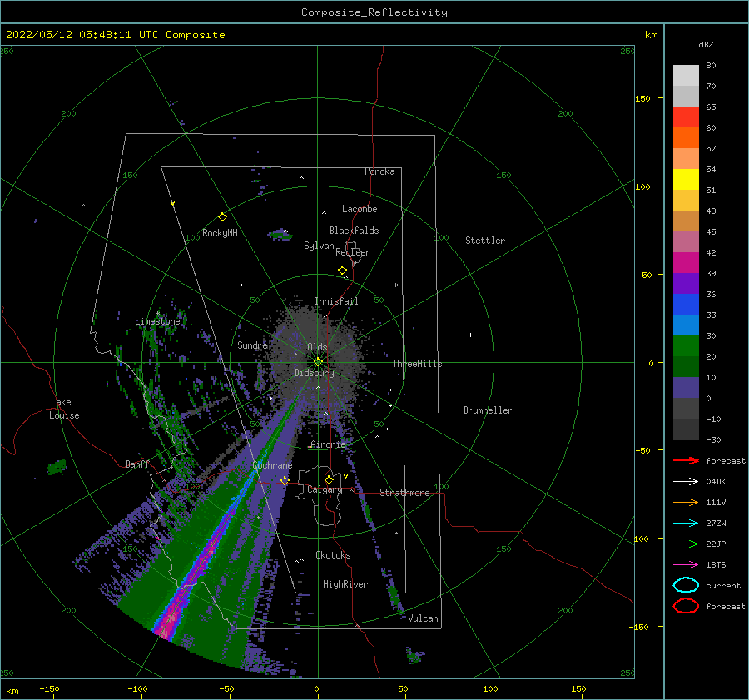Click the 0 dBZ slate purple swatch
Image resolution: width=749 pixels, height=700 pixels.
(686, 388)
